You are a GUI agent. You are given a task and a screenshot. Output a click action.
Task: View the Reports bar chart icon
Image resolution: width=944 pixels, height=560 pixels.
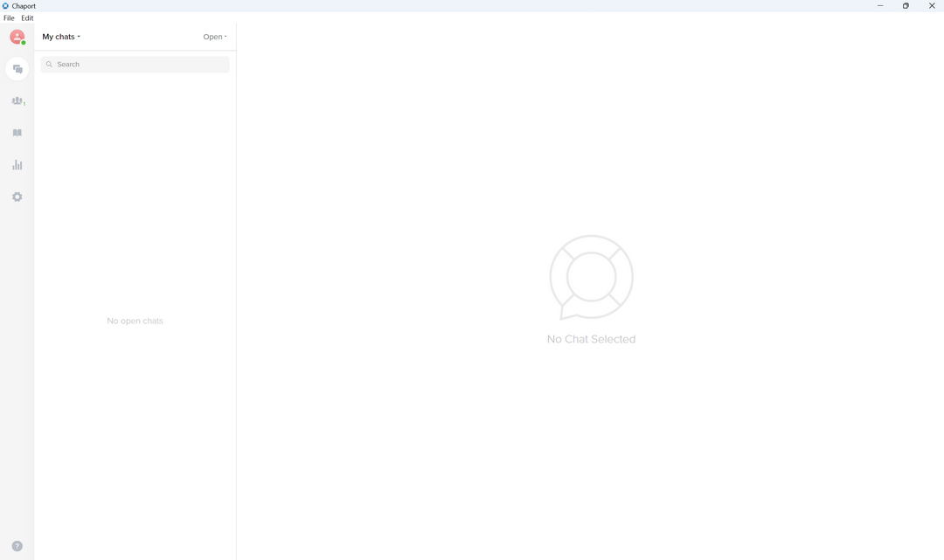(17, 165)
